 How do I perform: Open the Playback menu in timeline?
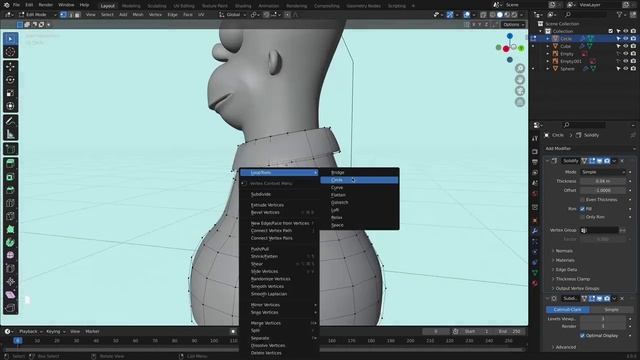[30, 331]
